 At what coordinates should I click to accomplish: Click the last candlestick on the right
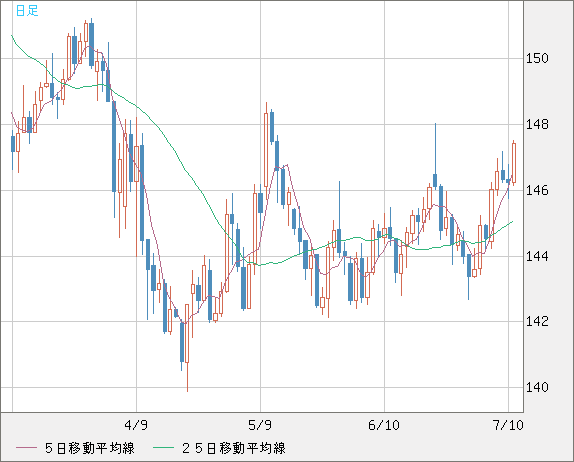(x=514, y=163)
